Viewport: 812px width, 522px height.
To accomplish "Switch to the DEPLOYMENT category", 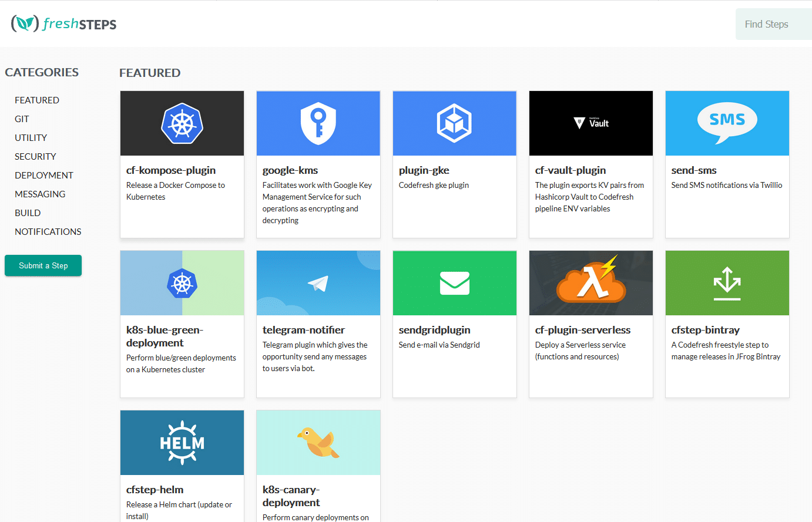I will 44,176.
